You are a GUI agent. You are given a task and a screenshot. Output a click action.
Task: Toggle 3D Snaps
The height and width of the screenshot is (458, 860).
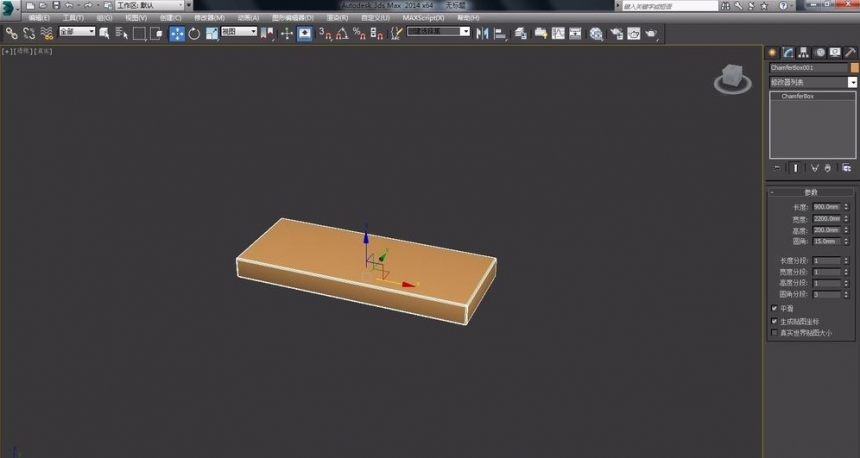point(325,33)
